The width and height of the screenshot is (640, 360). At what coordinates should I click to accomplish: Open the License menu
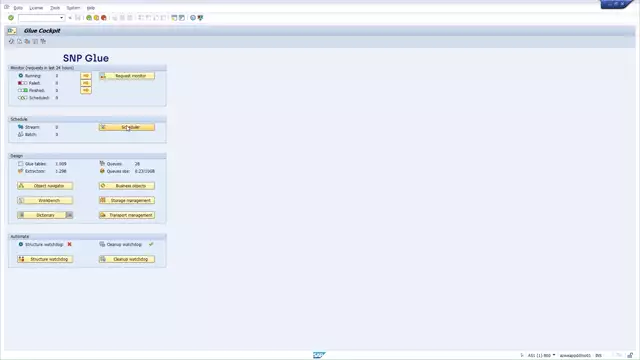coord(36,8)
